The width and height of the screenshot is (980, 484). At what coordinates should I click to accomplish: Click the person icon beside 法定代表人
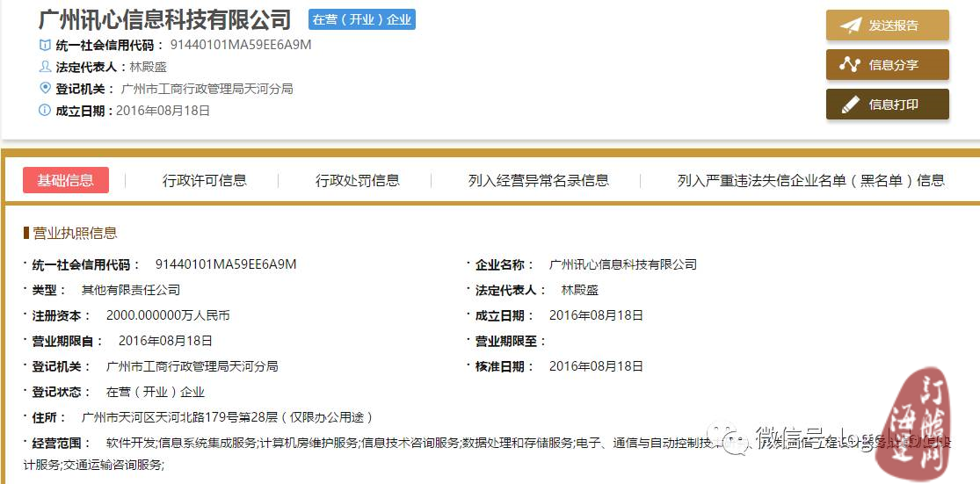tap(45, 66)
